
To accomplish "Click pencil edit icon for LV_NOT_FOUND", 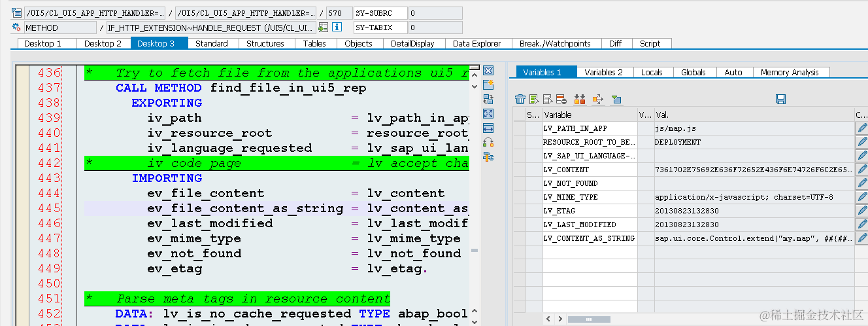I will click(x=862, y=183).
